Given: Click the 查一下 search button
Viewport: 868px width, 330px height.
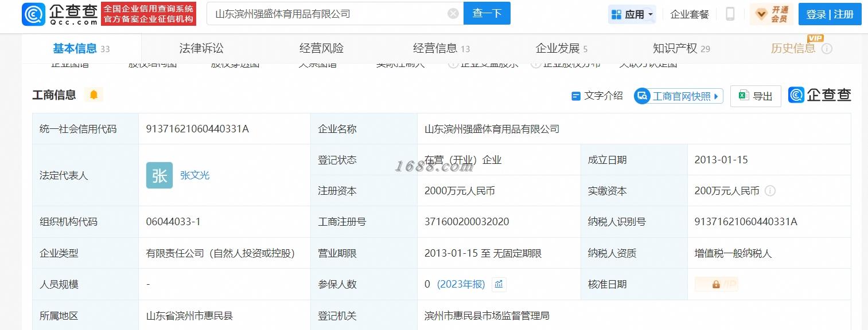Looking at the screenshot, I should [487, 14].
